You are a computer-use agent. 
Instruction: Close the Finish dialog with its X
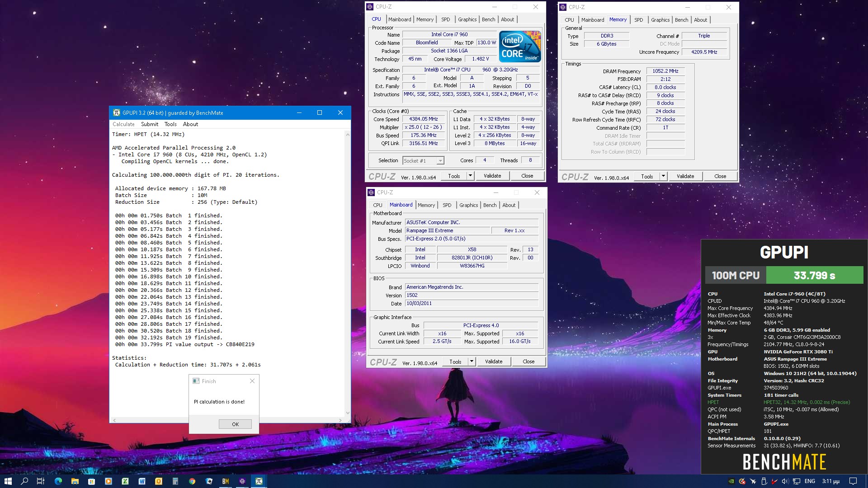pos(252,381)
